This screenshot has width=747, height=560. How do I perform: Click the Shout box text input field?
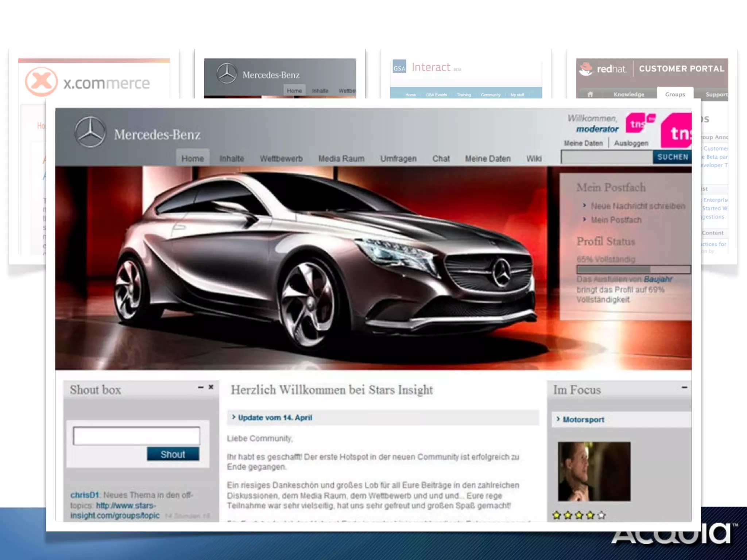point(136,436)
